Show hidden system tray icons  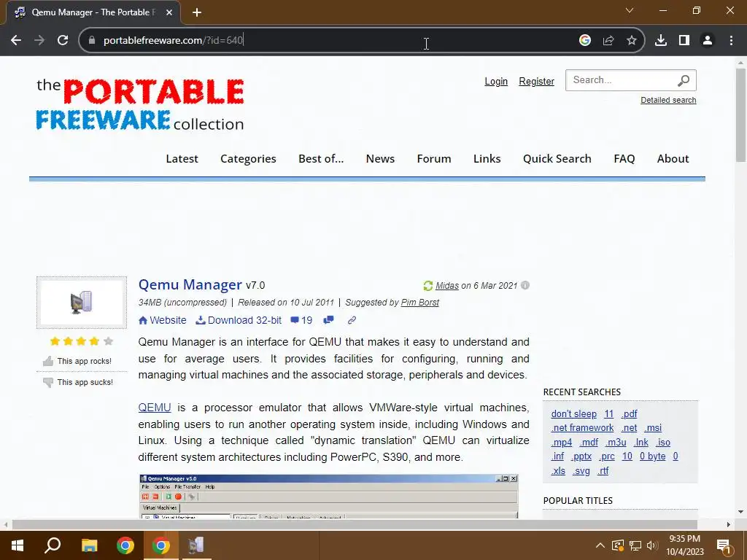[600, 545]
